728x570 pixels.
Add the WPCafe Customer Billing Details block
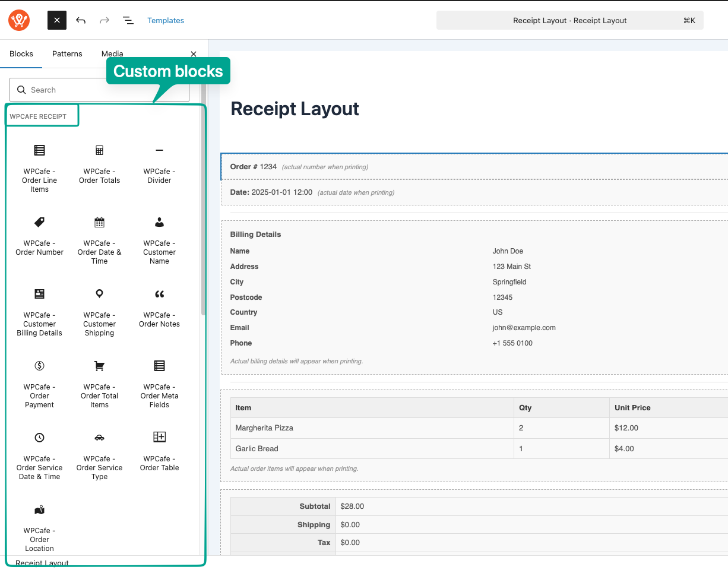(x=39, y=312)
